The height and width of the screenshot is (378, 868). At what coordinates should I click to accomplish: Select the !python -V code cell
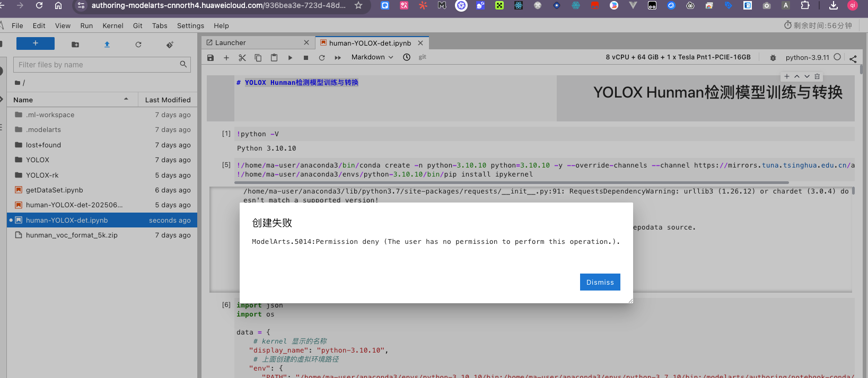point(545,134)
